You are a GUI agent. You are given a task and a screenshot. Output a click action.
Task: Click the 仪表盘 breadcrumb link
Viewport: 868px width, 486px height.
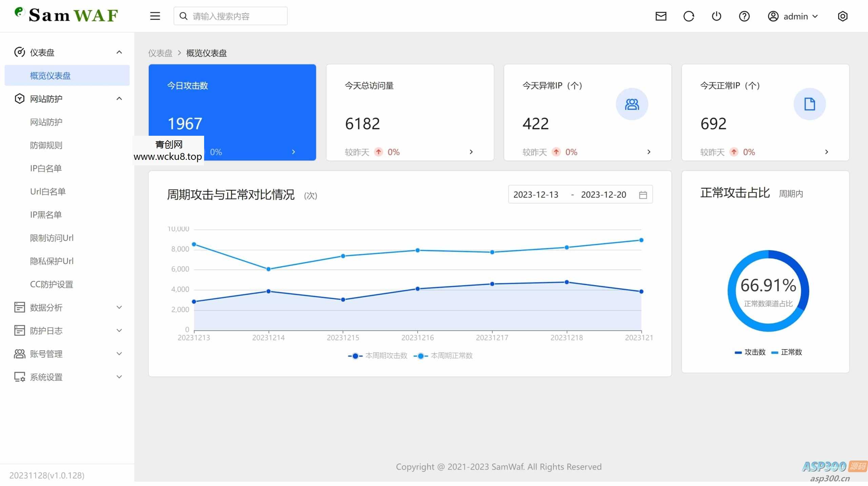tap(160, 53)
